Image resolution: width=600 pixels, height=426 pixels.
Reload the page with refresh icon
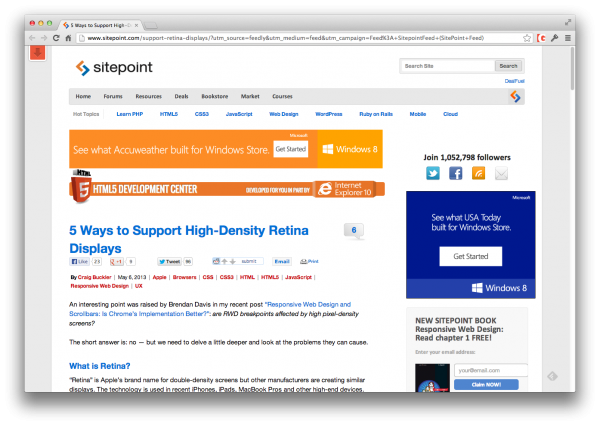click(56, 38)
